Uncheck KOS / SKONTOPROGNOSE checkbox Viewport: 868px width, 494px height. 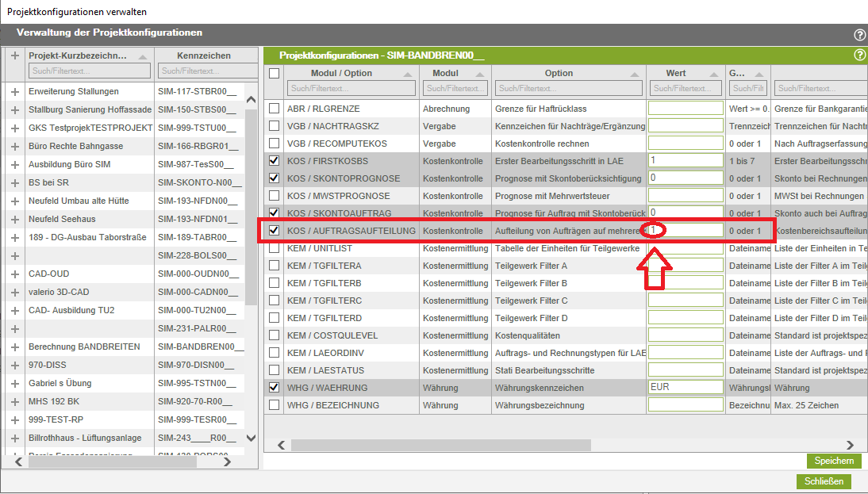274,178
